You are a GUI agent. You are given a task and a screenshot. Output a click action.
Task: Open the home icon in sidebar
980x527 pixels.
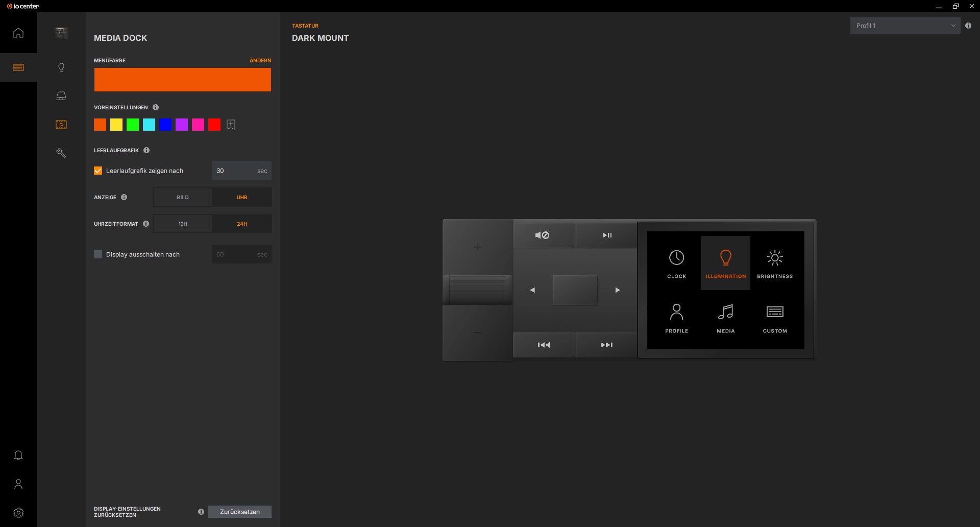(x=18, y=33)
